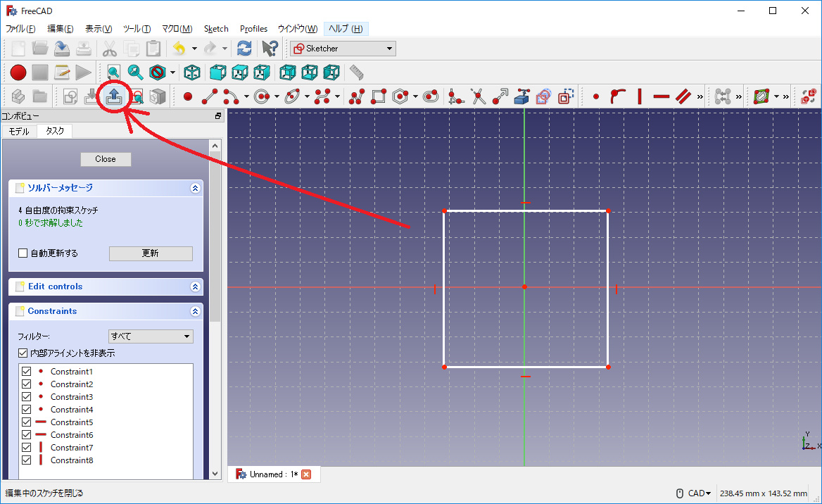Start recording a macro with red circle
The image size is (822, 504).
18,73
